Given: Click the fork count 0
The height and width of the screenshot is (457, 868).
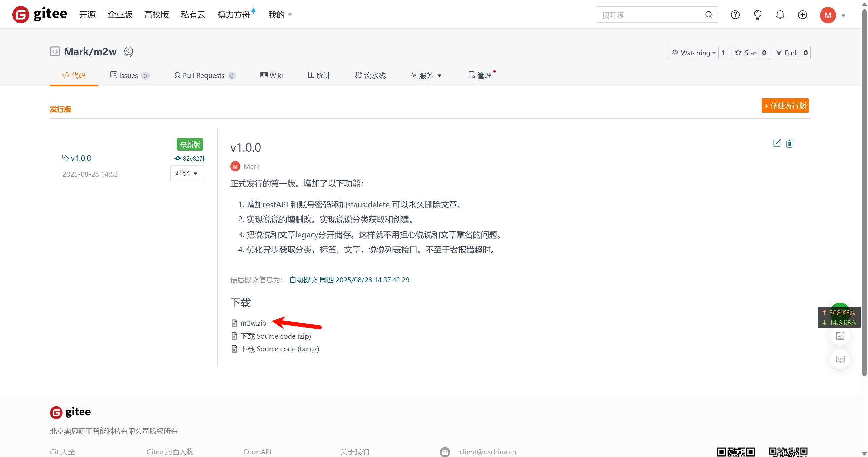Looking at the screenshot, I should click(806, 53).
